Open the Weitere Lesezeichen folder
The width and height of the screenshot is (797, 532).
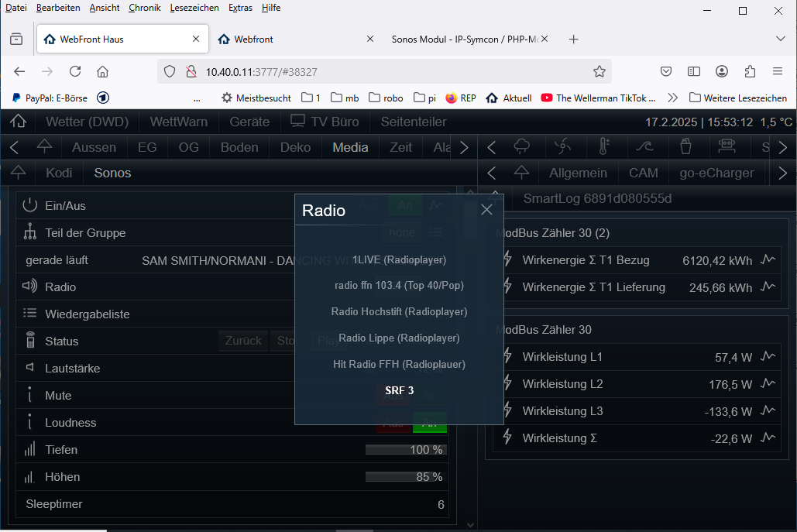pyautogui.click(x=738, y=98)
